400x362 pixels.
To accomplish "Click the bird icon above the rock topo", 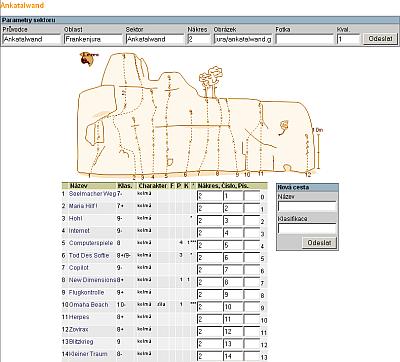I will tap(89, 59).
